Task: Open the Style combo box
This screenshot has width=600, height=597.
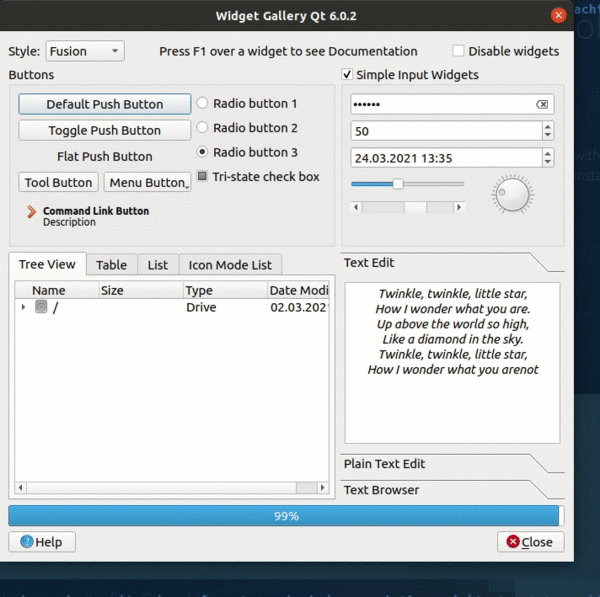Action: tap(85, 51)
